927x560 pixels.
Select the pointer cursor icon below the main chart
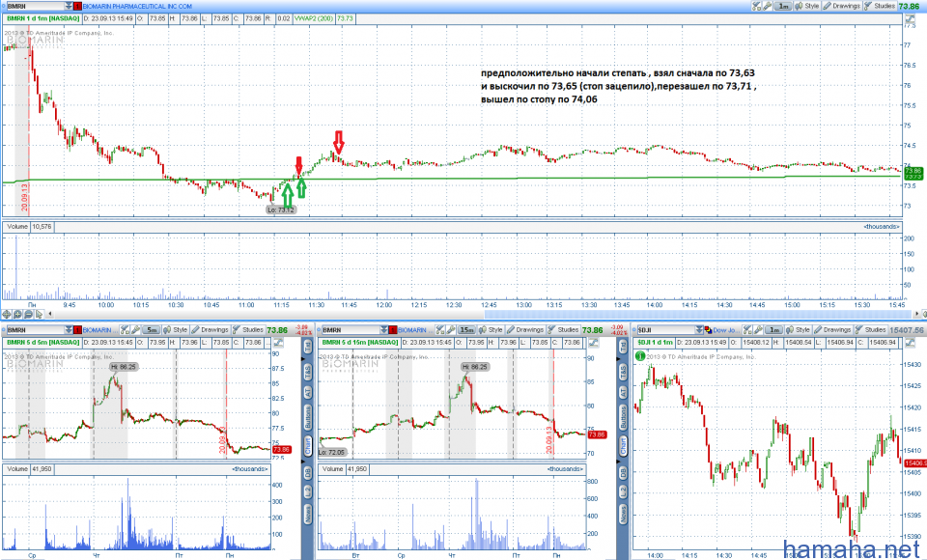[39, 314]
